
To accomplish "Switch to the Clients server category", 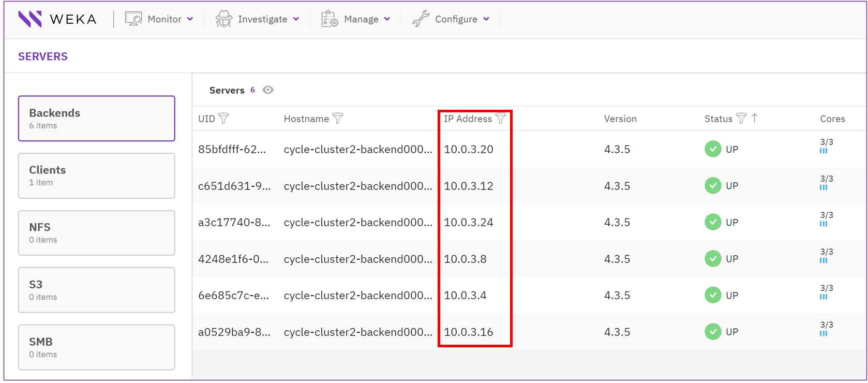I will point(97,175).
